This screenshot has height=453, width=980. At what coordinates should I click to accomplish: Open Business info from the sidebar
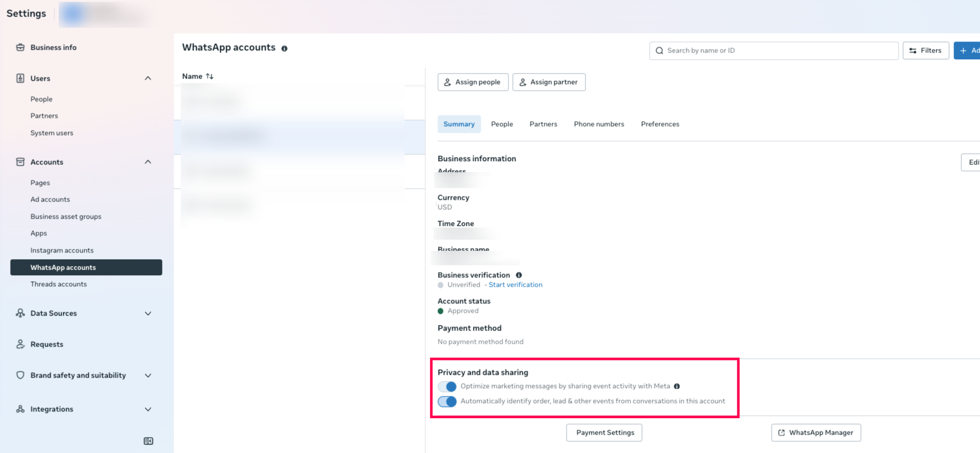click(x=53, y=48)
